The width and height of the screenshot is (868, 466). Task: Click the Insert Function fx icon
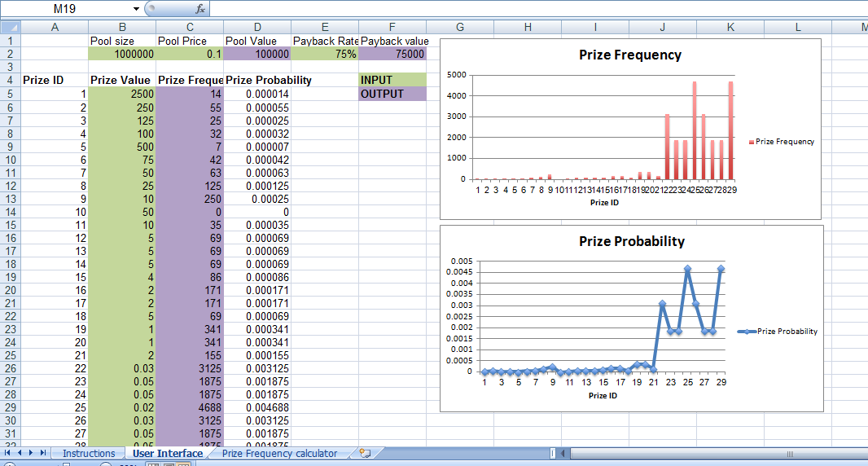200,9
